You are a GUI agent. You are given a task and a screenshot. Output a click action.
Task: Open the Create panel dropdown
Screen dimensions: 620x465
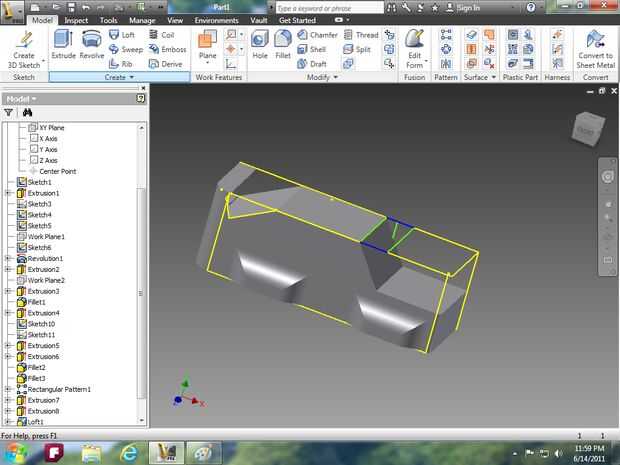point(119,77)
